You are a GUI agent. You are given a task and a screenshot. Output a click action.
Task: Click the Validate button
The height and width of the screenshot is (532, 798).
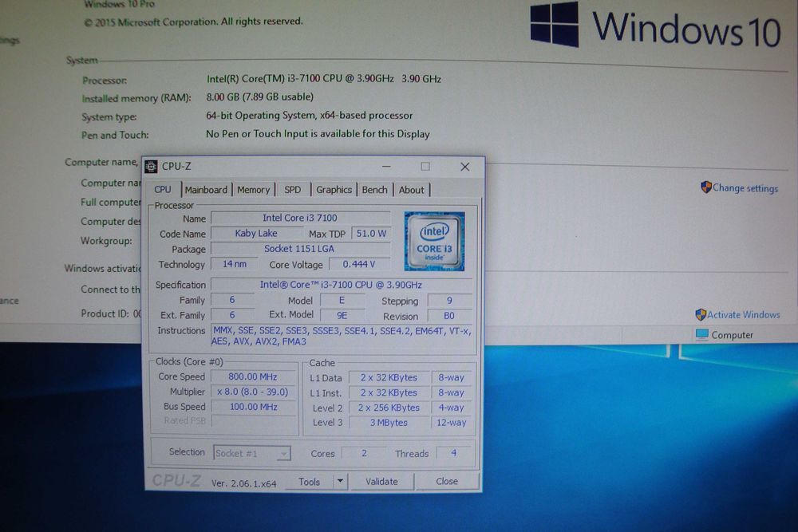[381, 481]
